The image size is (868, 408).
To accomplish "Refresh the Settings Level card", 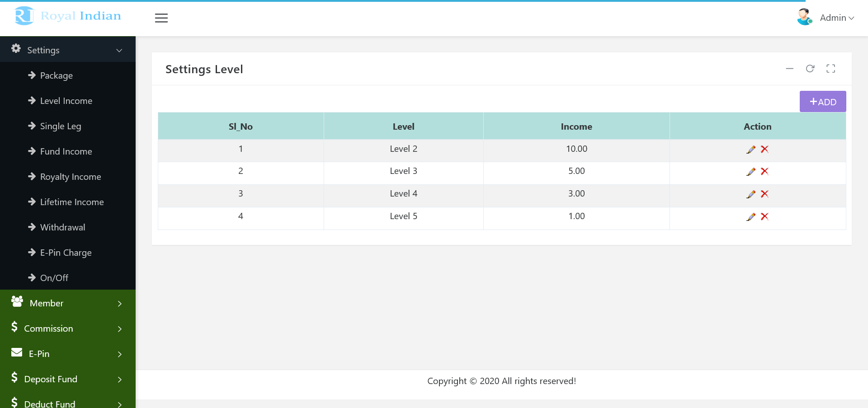I will (x=810, y=69).
